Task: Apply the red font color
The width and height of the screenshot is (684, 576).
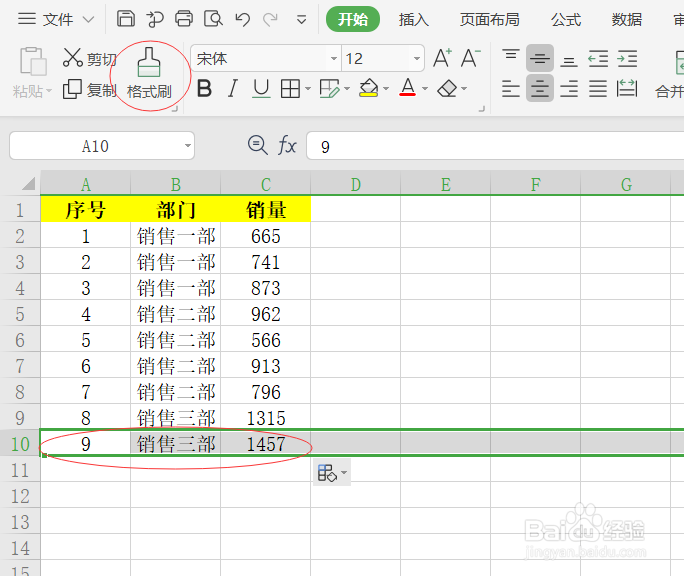Action: click(x=408, y=88)
